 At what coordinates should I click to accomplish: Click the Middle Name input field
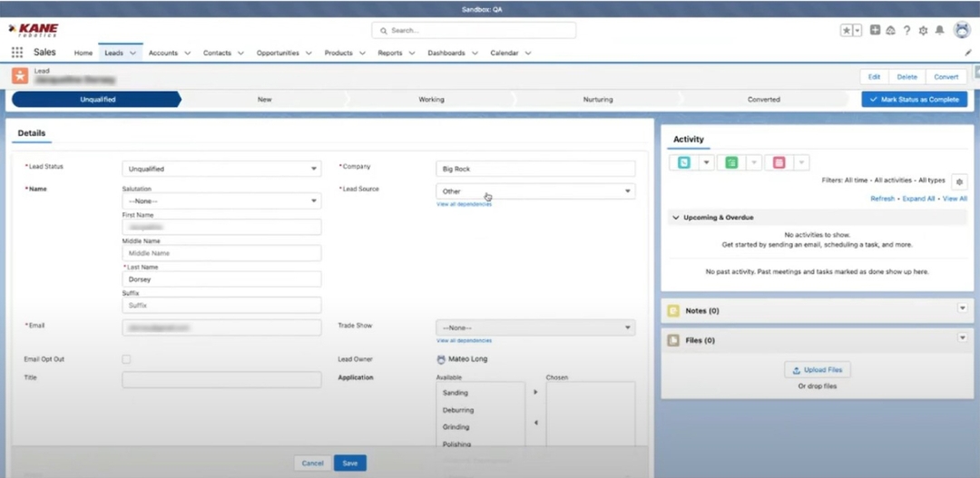[x=221, y=253]
